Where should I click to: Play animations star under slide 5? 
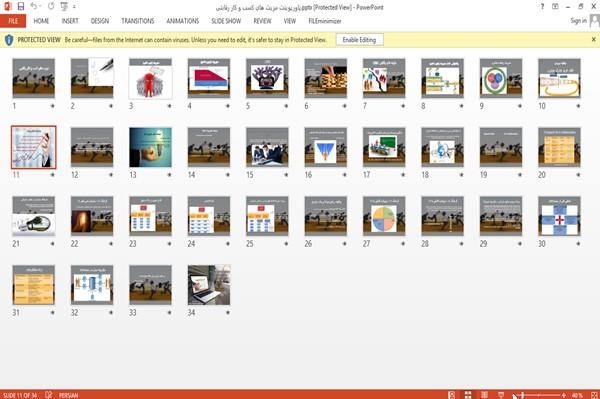click(x=286, y=106)
